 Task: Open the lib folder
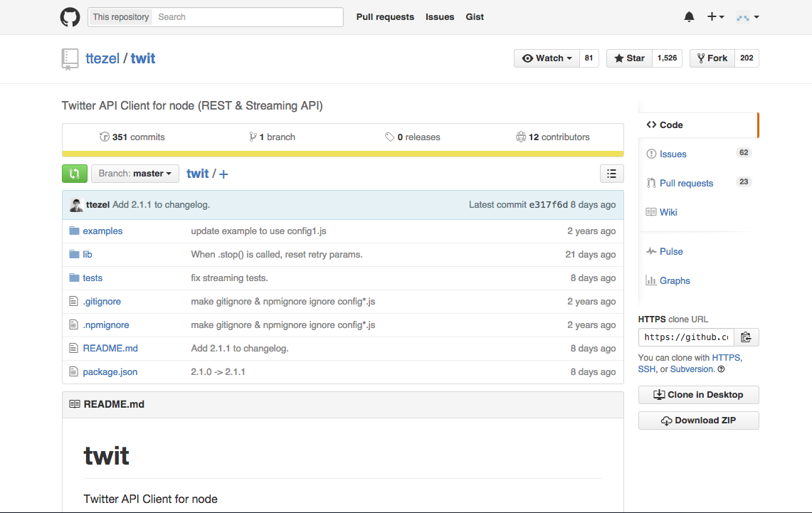(x=88, y=255)
